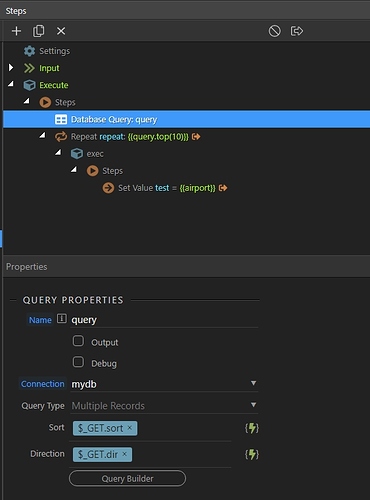This screenshot has width=370, height=500.
Task: Remove the $_GET.dir tag
Action: 124,454
